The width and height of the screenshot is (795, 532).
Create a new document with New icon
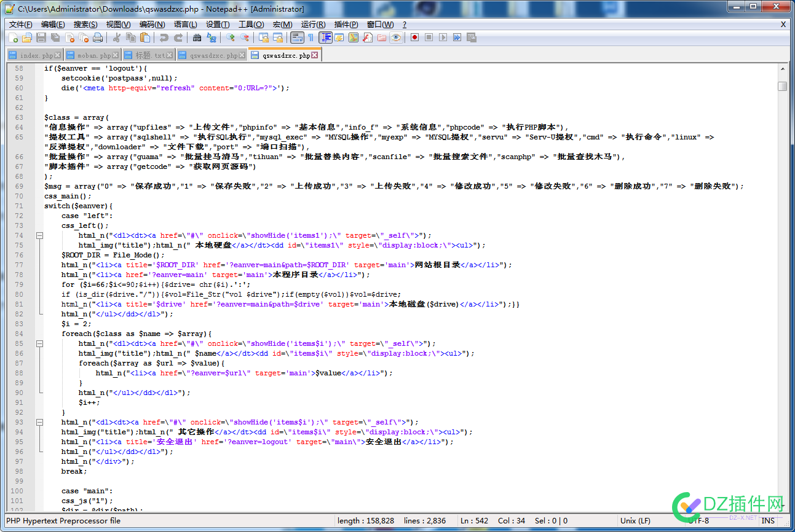click(x=14, y=37)
